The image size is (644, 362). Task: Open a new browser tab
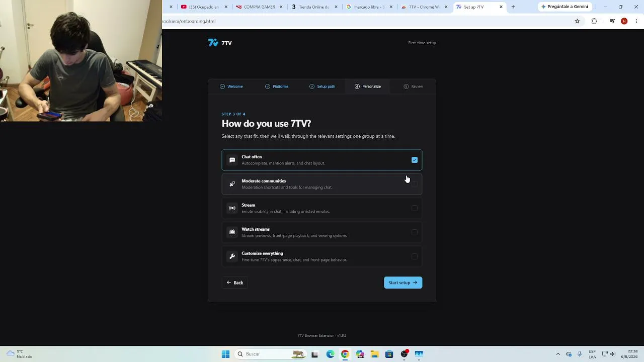(513, 7)
